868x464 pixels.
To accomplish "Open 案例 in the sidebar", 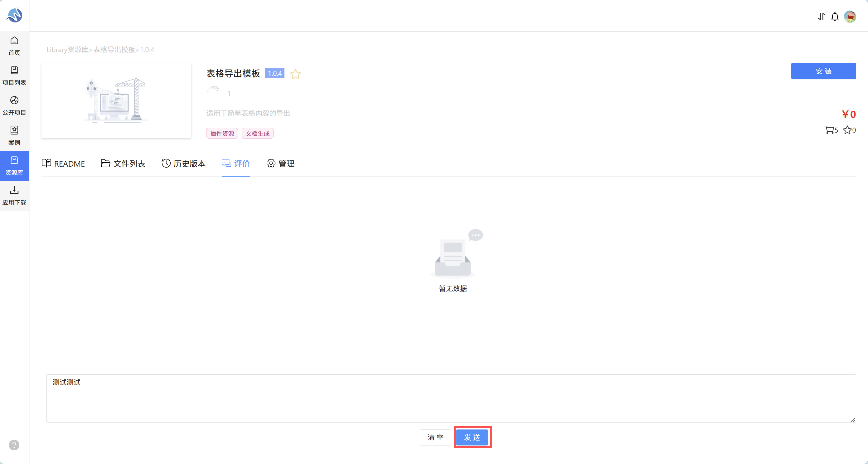I will click(14, 136).
